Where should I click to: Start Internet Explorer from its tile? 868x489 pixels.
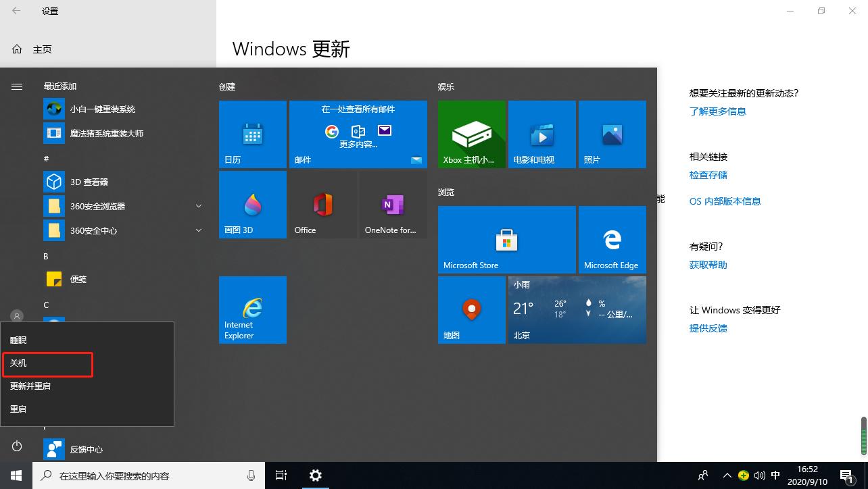[252, 309]
